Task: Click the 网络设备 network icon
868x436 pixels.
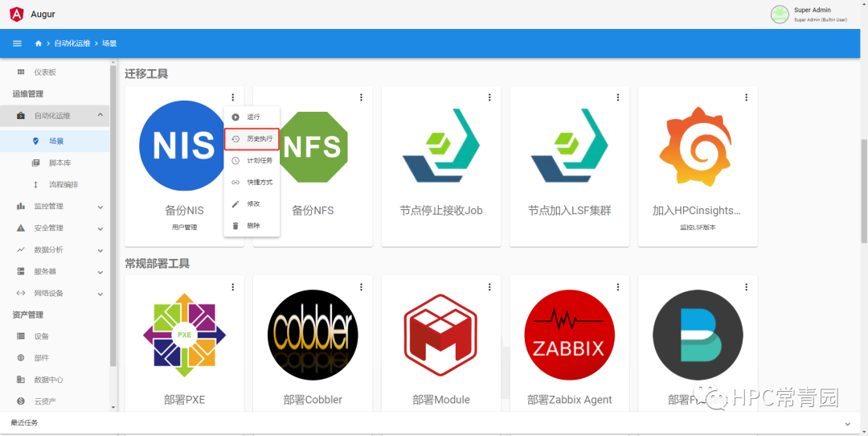Action: (21, 293)
